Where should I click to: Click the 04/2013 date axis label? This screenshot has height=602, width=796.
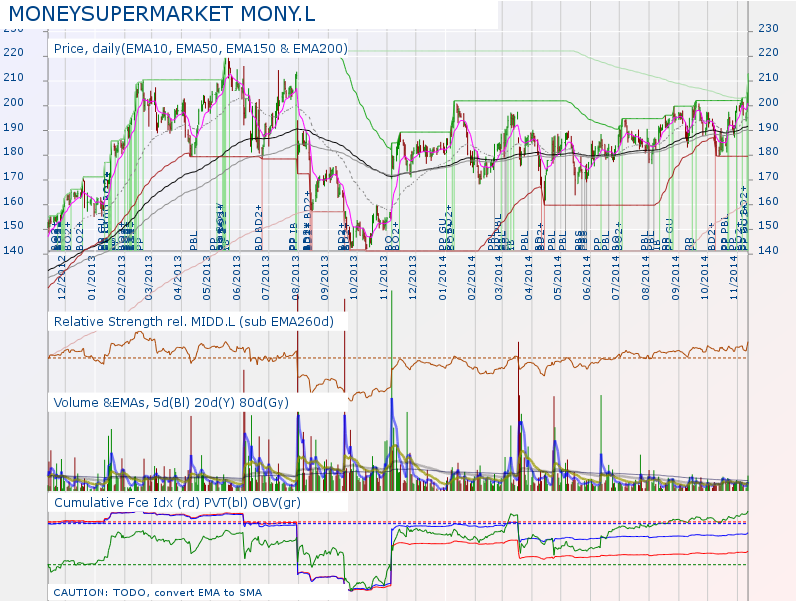[178, 278]
